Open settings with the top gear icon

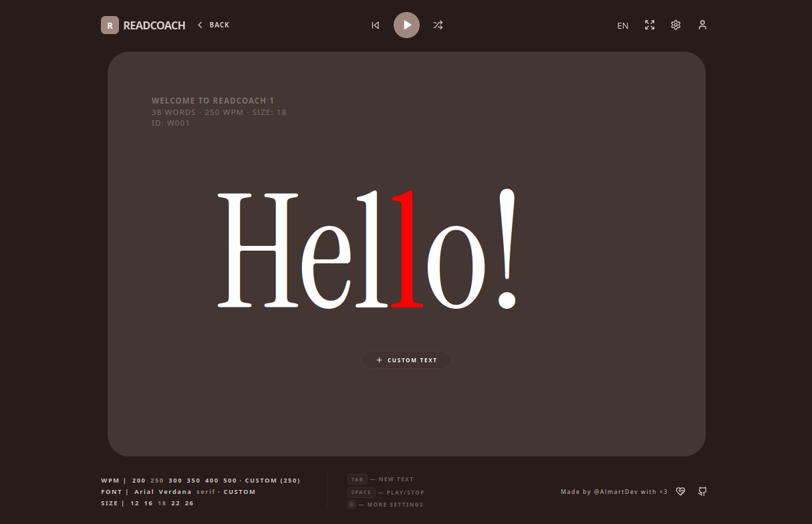click(676, 25)
